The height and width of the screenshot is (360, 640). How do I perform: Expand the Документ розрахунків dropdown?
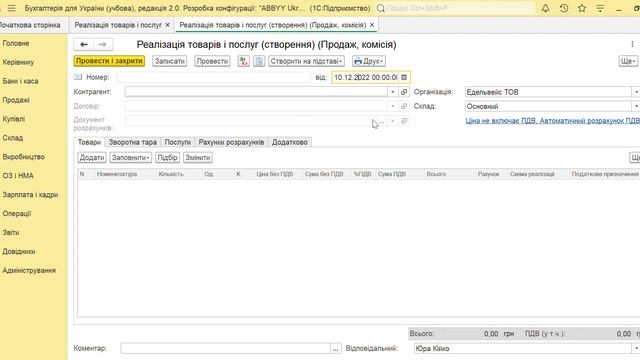tap(393, 121)
